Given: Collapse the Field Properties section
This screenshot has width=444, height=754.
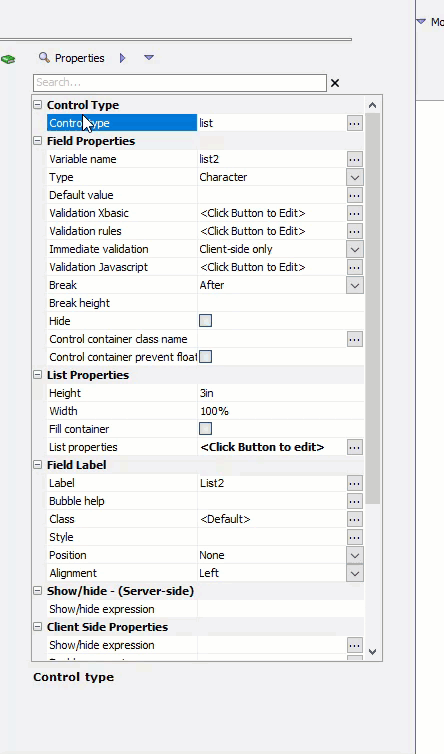Looking at the screenshot, I should [x=38, y=141].
